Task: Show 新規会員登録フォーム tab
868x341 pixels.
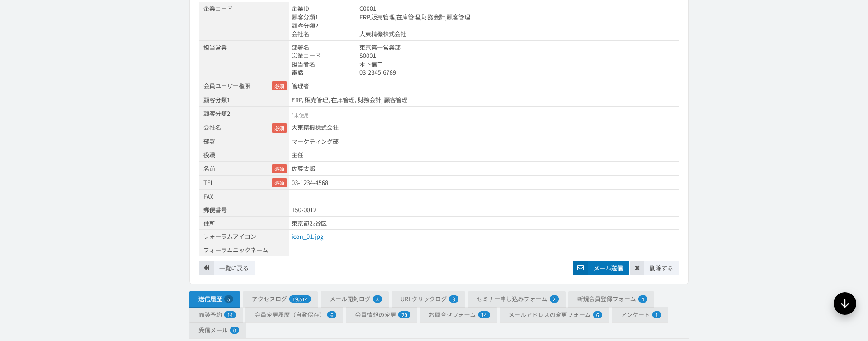Action: click(611, 299)
